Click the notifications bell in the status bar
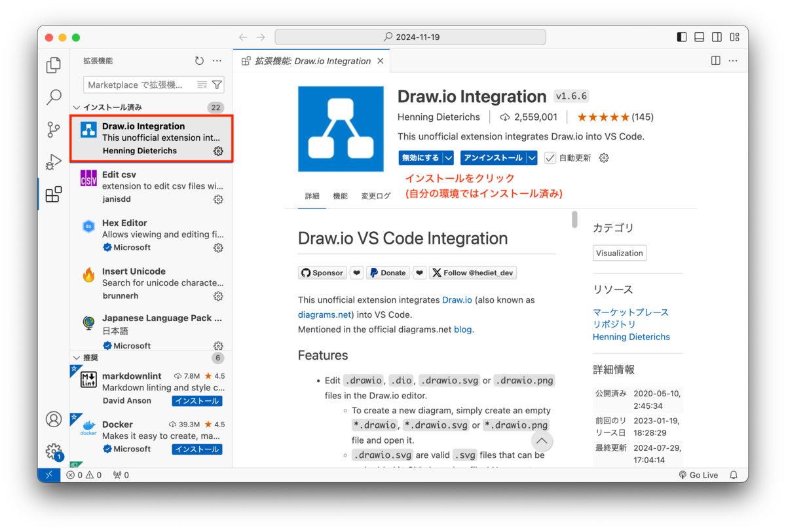The image size is (786, 532). pyautogui.click(x=734, y=474)
